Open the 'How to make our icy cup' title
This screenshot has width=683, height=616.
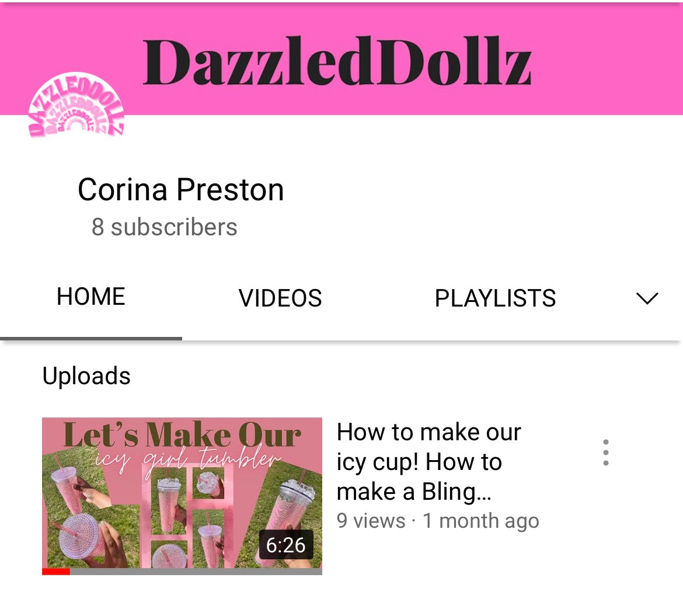click(x=429, y=462)
